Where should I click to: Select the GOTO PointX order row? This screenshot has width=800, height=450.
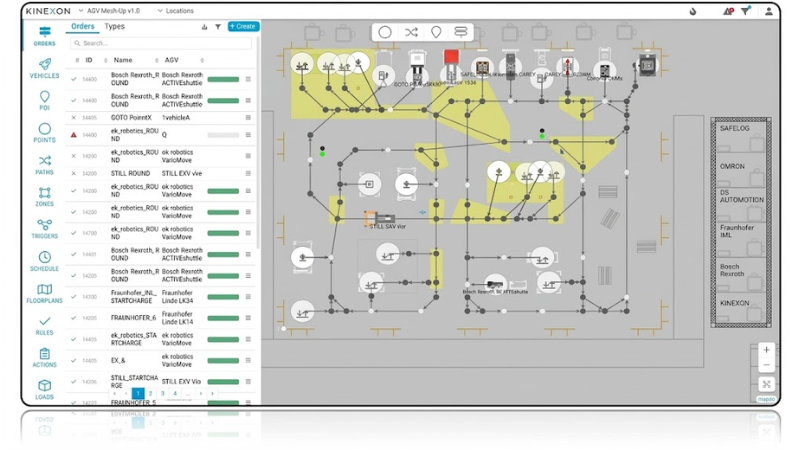point(161,118)
